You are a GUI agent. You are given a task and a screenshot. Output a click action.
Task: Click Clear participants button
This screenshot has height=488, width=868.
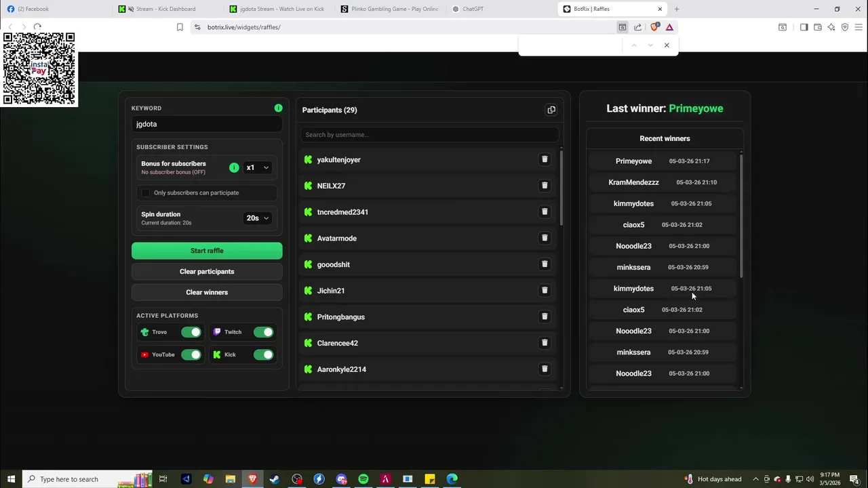[207, 272]
